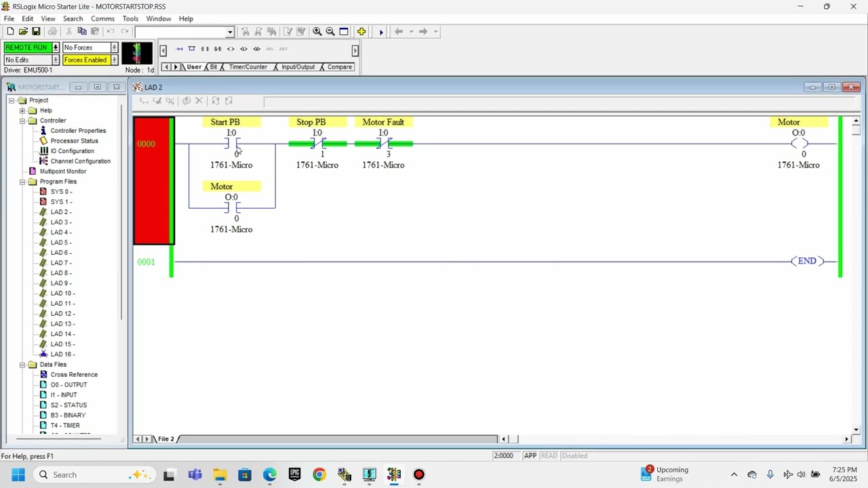Open File Explorer from the taskbar
The height and width of the screenshot is (488, 868).
tap(220, 474)
